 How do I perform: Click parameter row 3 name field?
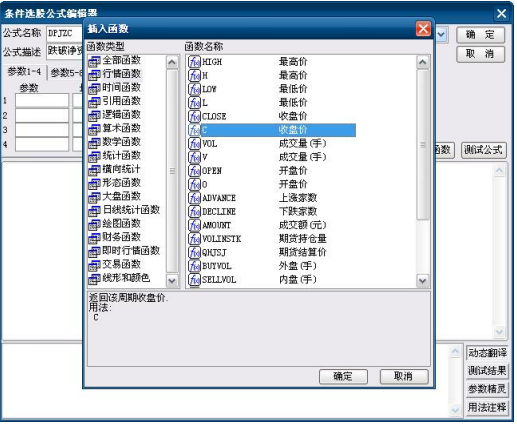(x=42, y=130)
